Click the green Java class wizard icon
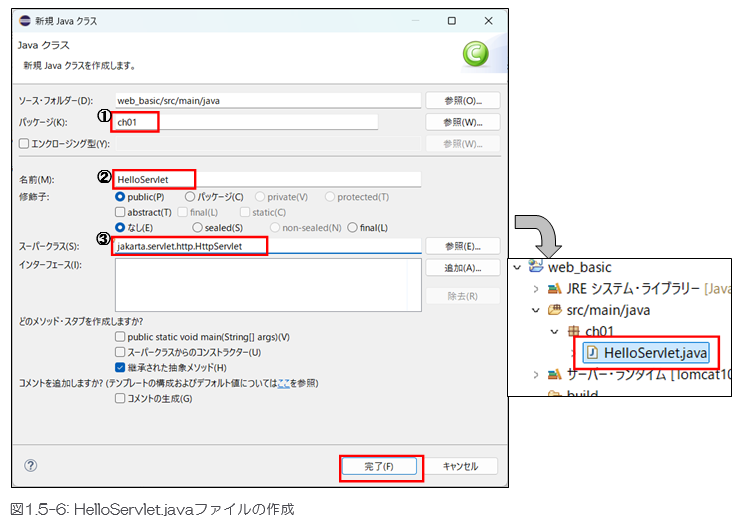This screenshot has width=736, height=521. pos(475,54)
